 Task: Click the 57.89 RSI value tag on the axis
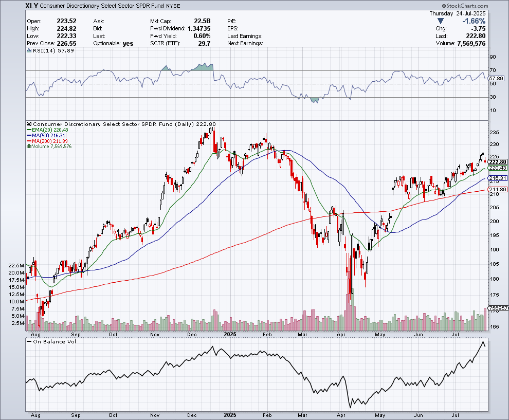496,79
